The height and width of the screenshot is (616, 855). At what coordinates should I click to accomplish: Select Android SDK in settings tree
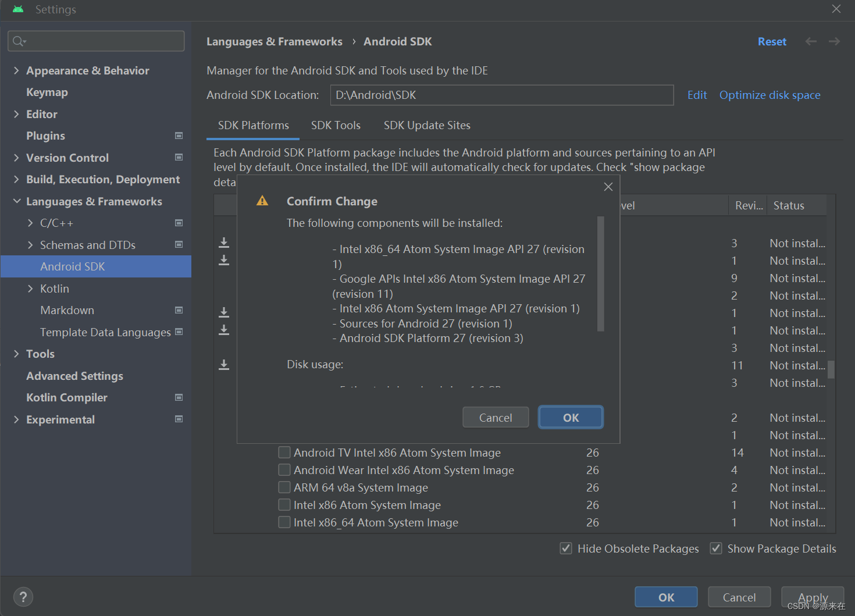tap(96, 266)
